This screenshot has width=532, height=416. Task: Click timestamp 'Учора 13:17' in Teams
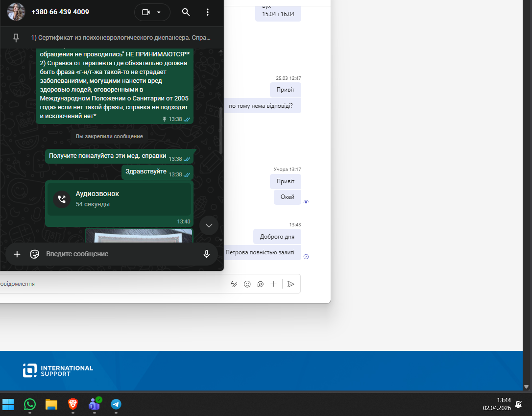point(288,170)
